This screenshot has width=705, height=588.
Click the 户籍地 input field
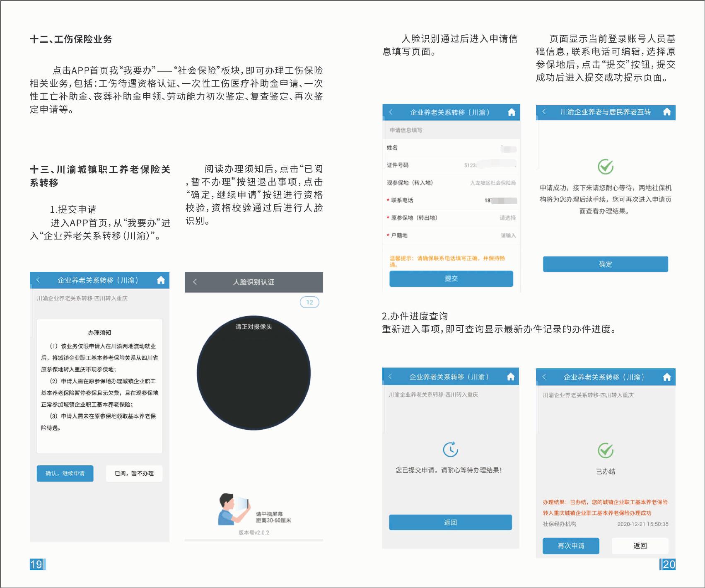click(508, 235)
